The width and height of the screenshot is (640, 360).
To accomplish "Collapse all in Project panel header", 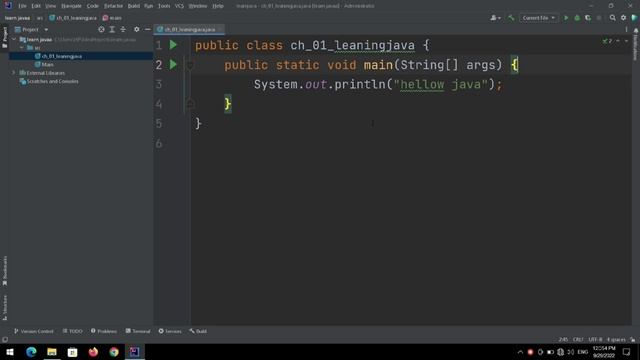I will coord(123,29).
